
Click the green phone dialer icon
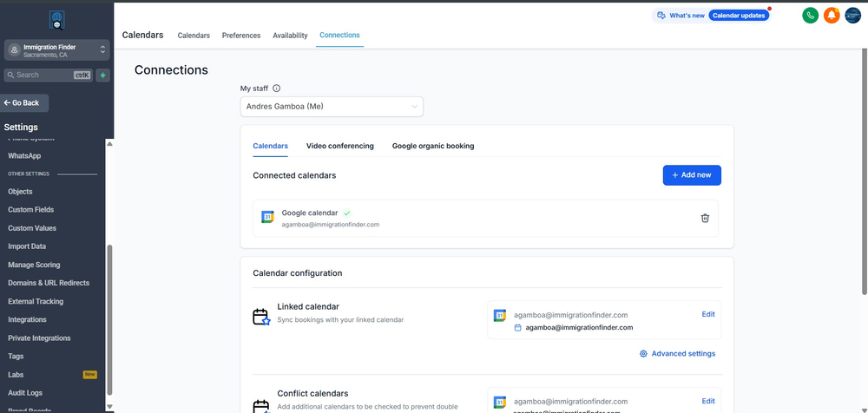coord(811,16)
